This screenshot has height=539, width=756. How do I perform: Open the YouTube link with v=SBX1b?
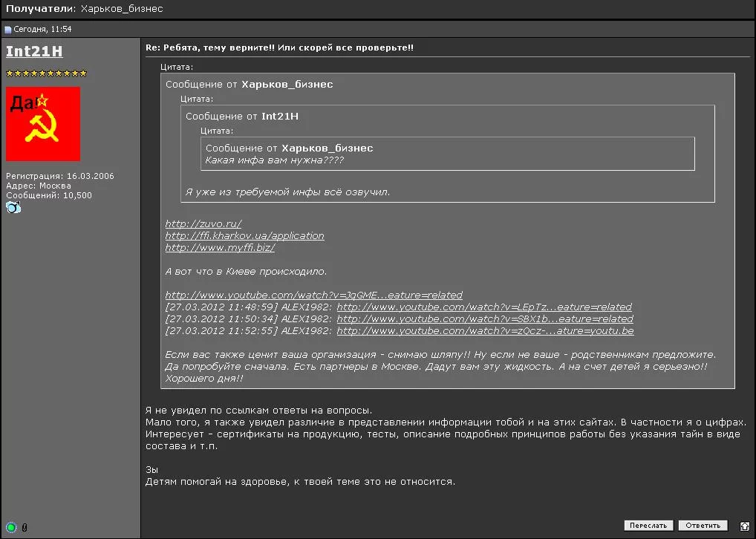[485, 318]
